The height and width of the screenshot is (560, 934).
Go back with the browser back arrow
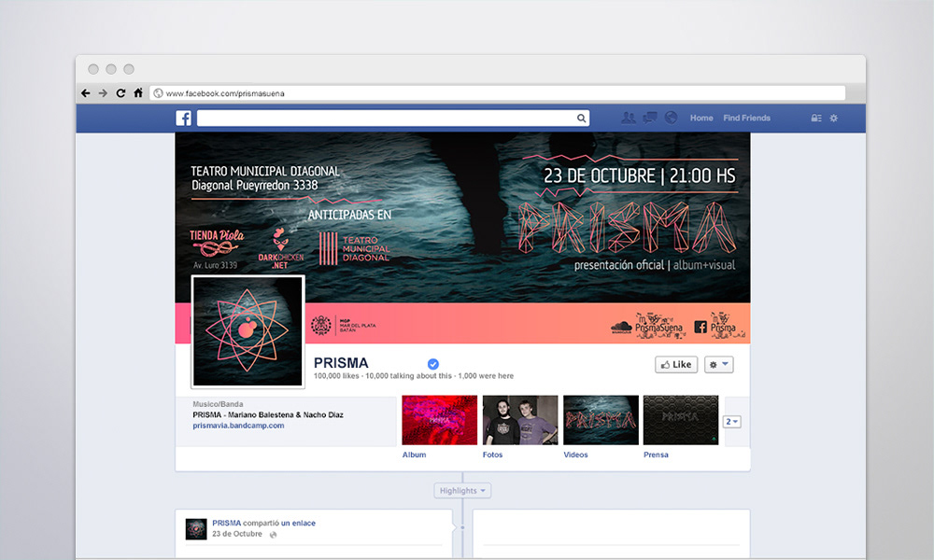86,93
